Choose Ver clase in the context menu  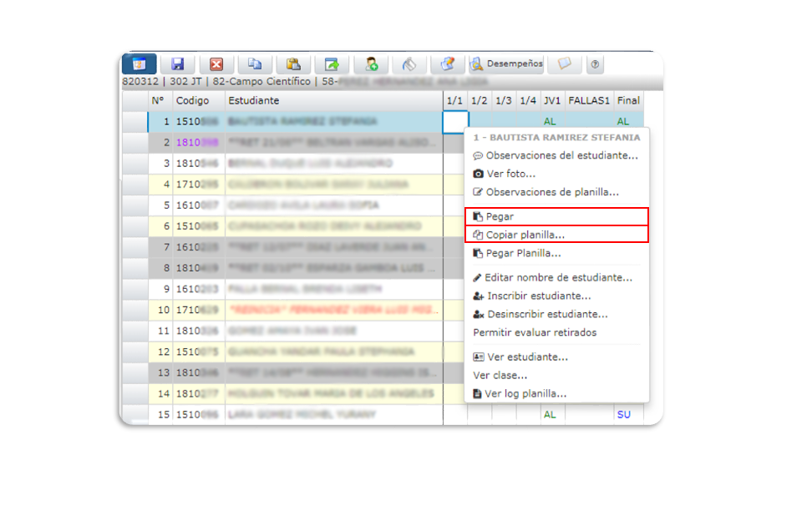tap(556, 376)
